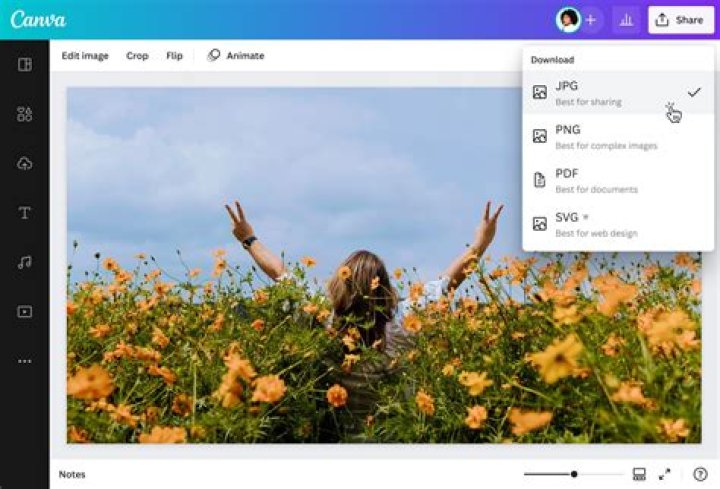Open the Insights bar chart icon
Screen dimensions: 720x489
[626, 20]
